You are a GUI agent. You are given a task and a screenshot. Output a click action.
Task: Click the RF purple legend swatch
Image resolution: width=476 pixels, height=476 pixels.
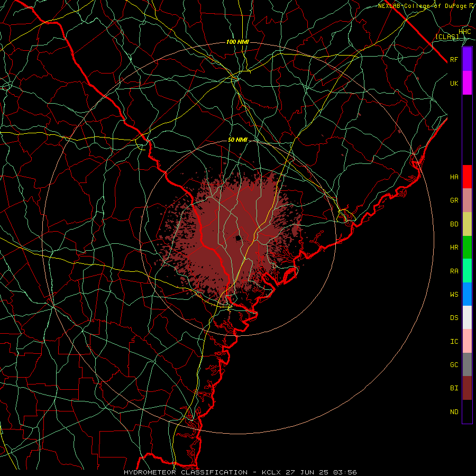467,59
